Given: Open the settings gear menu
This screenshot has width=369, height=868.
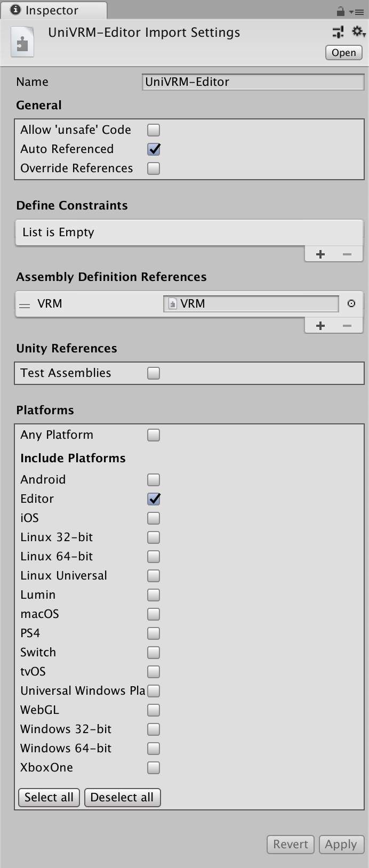Looking at the screenshot, I should 358,33.
